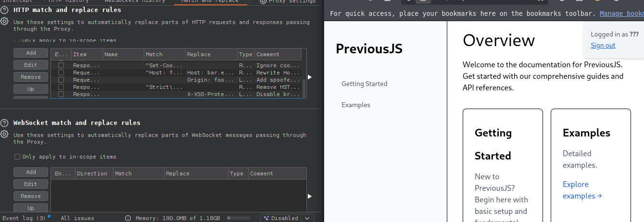Enable the Add spoofe... rule checkbox

point(61,80)
